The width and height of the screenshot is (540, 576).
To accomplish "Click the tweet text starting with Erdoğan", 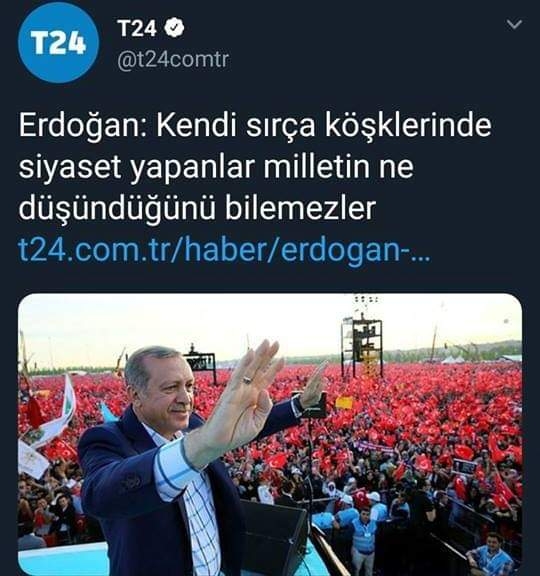I will tap(254, 168).
